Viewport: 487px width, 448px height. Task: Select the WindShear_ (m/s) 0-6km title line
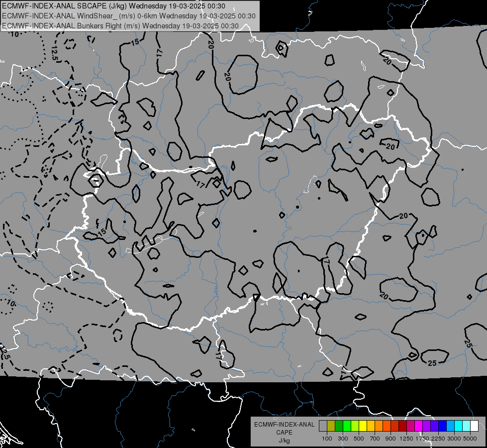click(128, 16)
